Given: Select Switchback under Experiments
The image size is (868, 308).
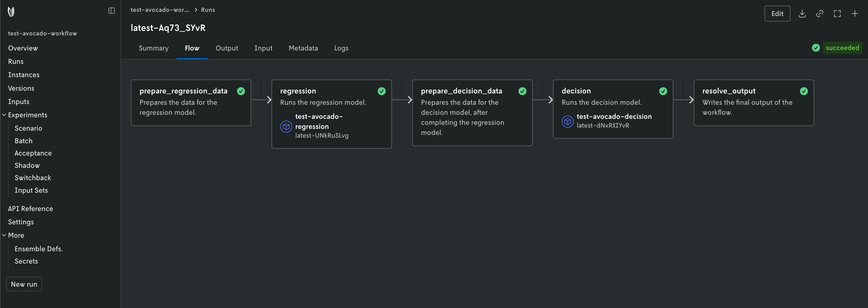Looking at the screenshot, I should pyautogui.click(x=33, y=178).
